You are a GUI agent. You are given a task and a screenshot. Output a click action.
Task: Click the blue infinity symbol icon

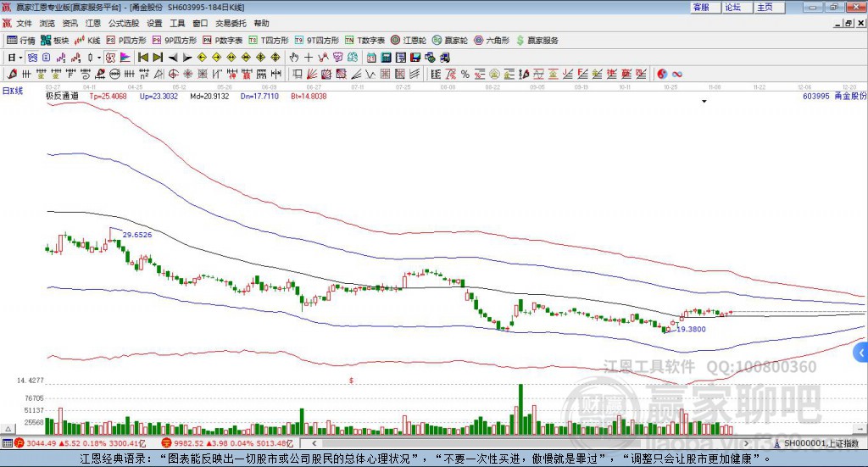click(677, 74)
